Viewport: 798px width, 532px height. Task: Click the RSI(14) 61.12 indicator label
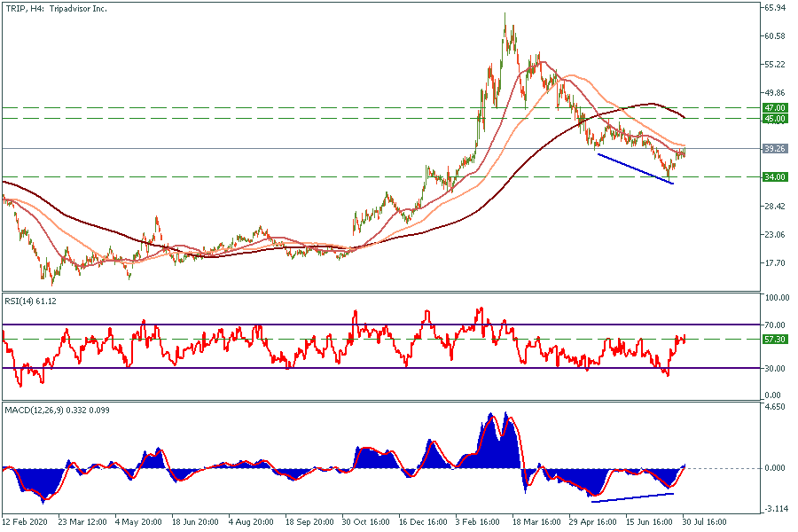coord(33,301)
